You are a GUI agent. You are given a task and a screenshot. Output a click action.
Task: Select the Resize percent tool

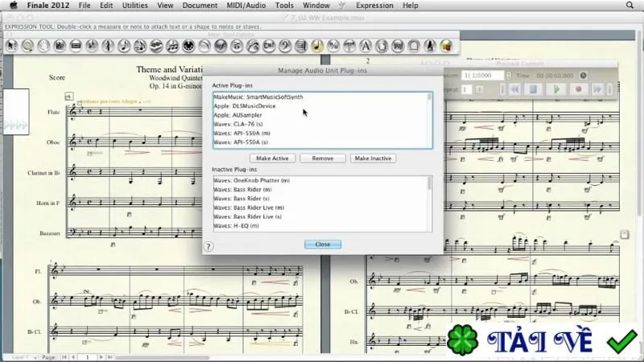coord(333,46)
